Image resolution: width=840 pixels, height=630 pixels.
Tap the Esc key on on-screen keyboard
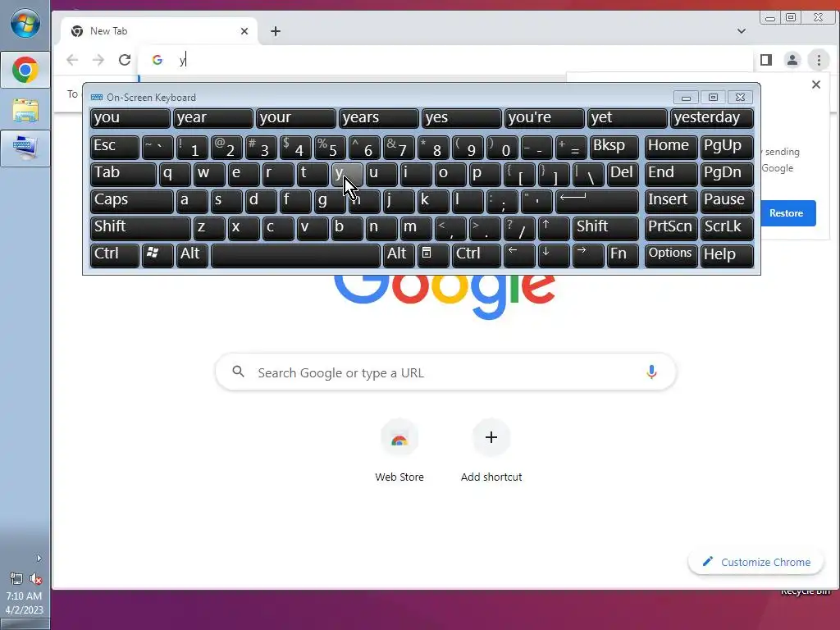pos(115,147)
